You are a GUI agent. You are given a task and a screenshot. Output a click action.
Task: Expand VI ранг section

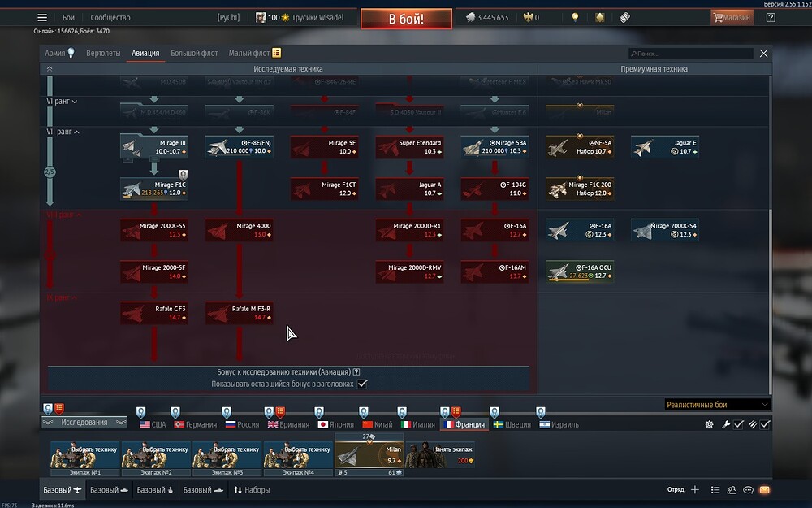62,101
